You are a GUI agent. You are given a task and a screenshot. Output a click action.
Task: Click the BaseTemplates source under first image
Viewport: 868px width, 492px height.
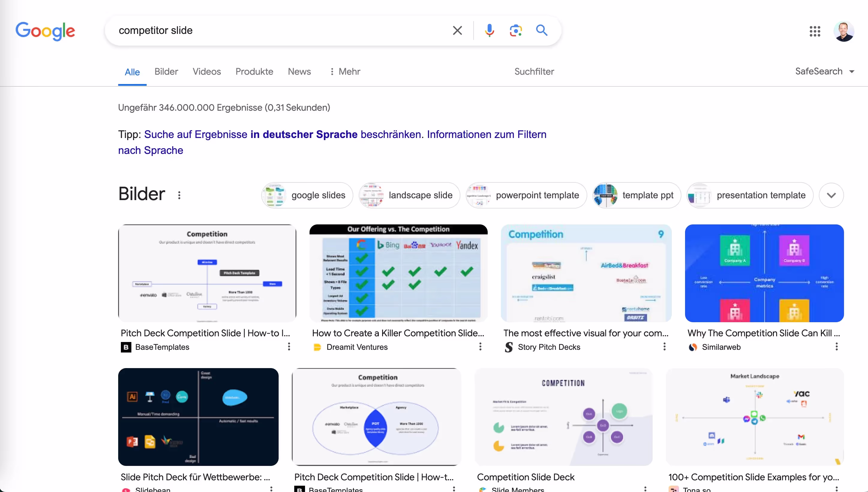pos(162,347)
